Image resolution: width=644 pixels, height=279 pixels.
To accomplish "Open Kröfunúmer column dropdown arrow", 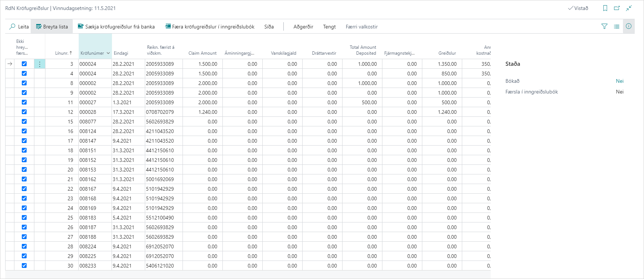I will click(x=108, y=53).
